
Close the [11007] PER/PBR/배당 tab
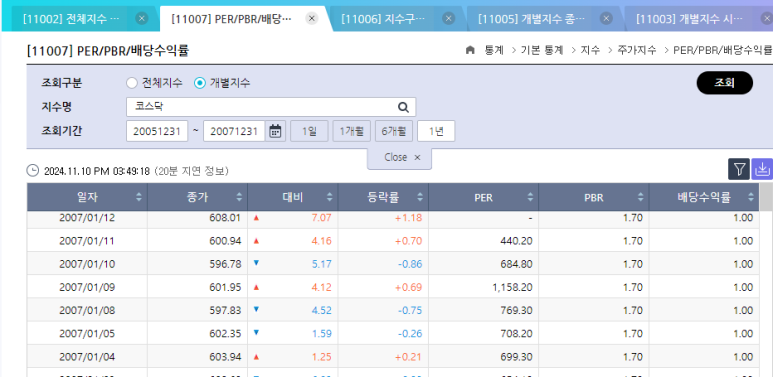coord(312,19)
